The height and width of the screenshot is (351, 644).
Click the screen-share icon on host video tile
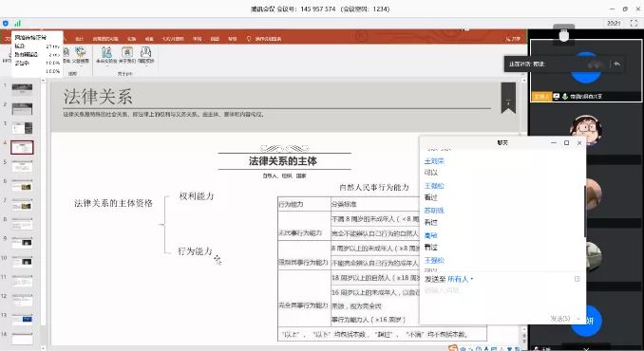[x=556, y=97]
